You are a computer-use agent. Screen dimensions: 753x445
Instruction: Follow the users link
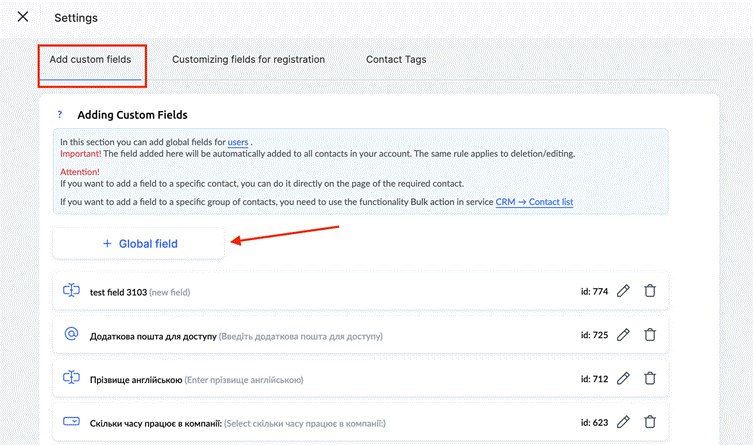(238, 142)
